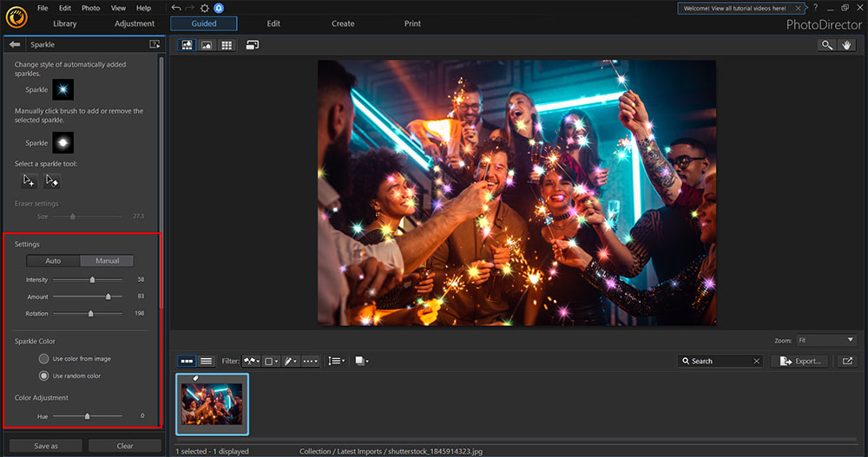Open the welcome tutorial videos link
Image resolution: width=868 pixels, height=457 pixels.
coord(734,9)
